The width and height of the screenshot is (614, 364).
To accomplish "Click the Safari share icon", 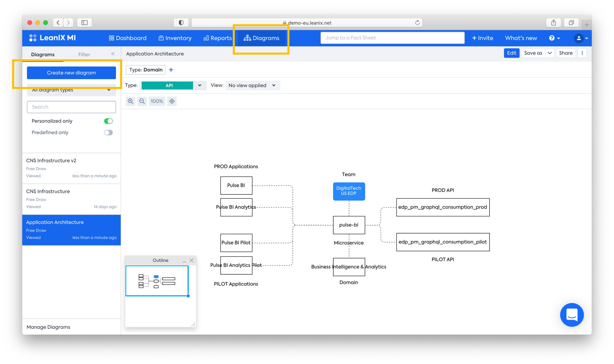I will (x=554, y=23).
